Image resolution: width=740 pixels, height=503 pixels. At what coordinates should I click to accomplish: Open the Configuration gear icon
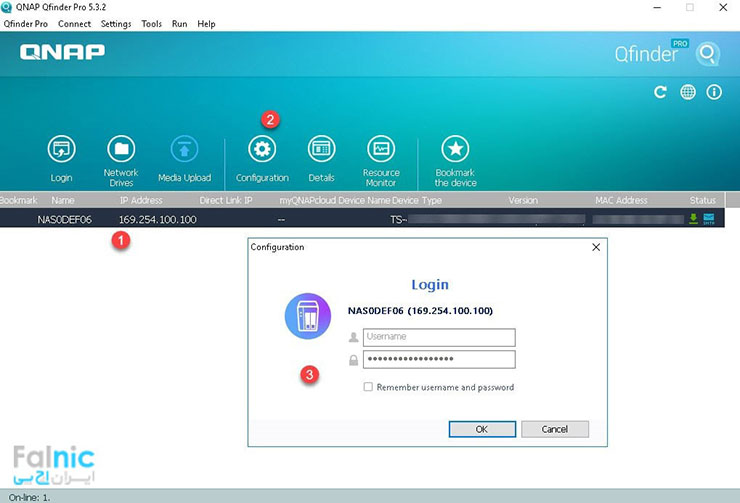(262, 150)
